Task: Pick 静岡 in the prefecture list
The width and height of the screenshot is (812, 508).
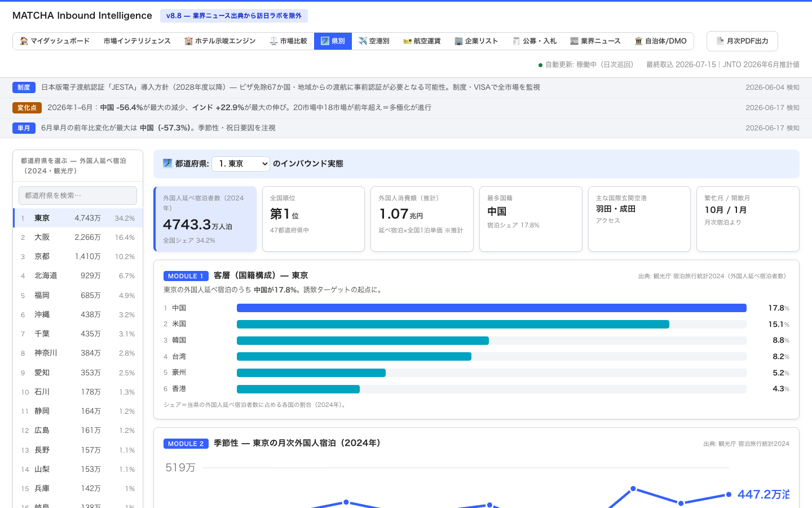Action: click(x=78, y=411)
